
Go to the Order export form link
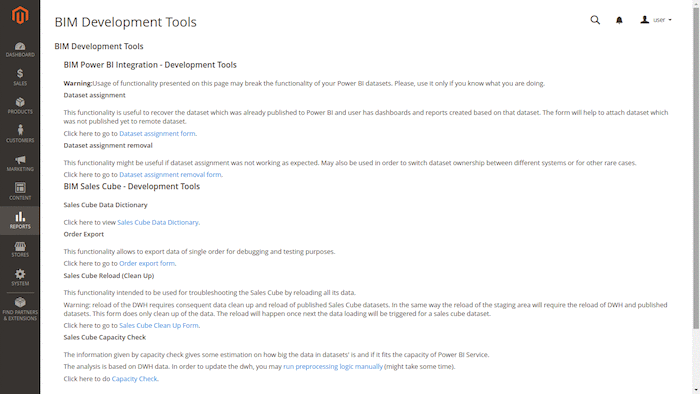pos(147,263)
